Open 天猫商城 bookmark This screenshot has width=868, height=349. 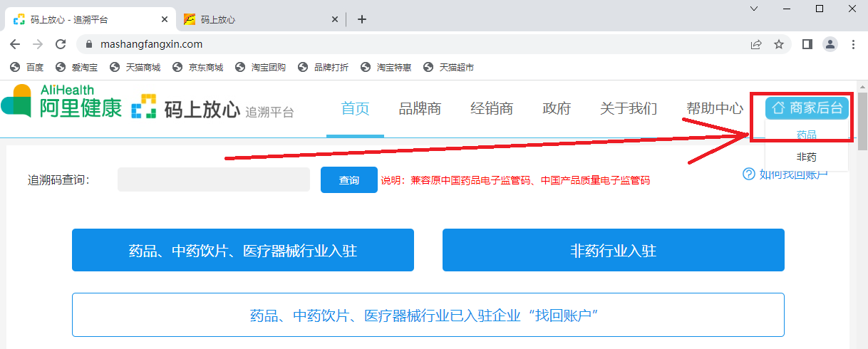[135, 68]
